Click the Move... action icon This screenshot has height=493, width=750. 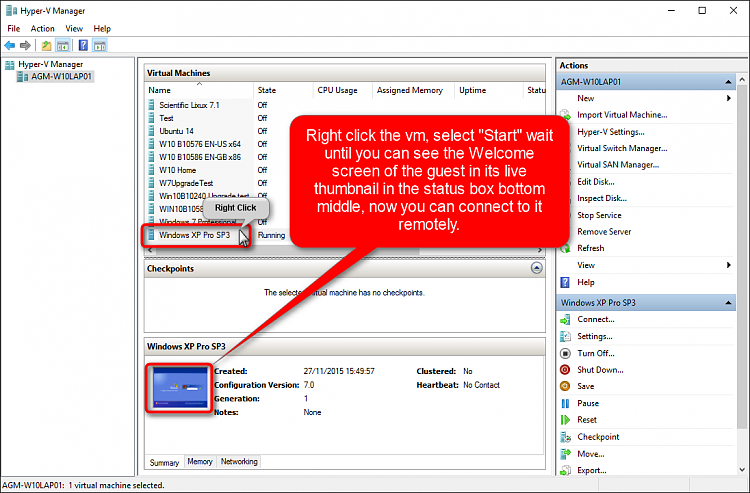[x=566, y=454]
